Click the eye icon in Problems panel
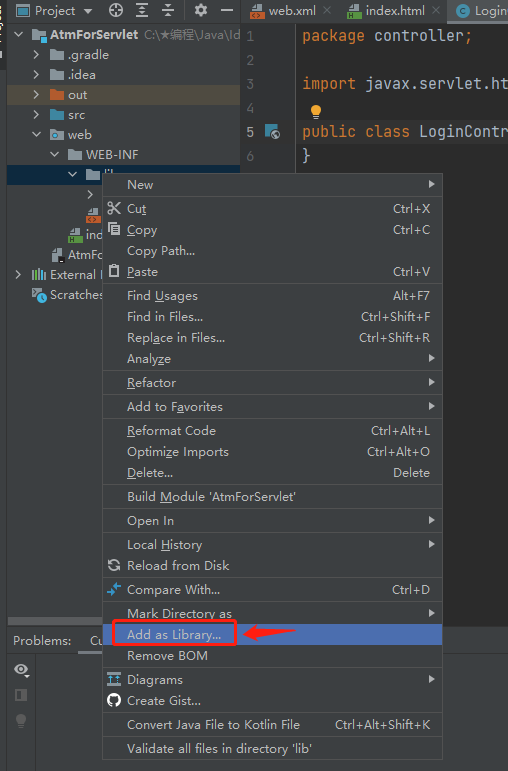 tap(21, 669)
